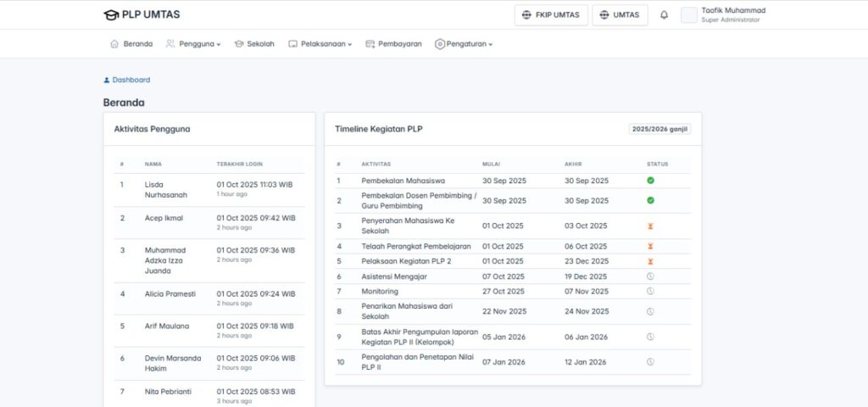This screenshot has width=868, height=407.
Task: Click the clock status icon for Asistensi Mengajar
Action: tap(650, 276)
